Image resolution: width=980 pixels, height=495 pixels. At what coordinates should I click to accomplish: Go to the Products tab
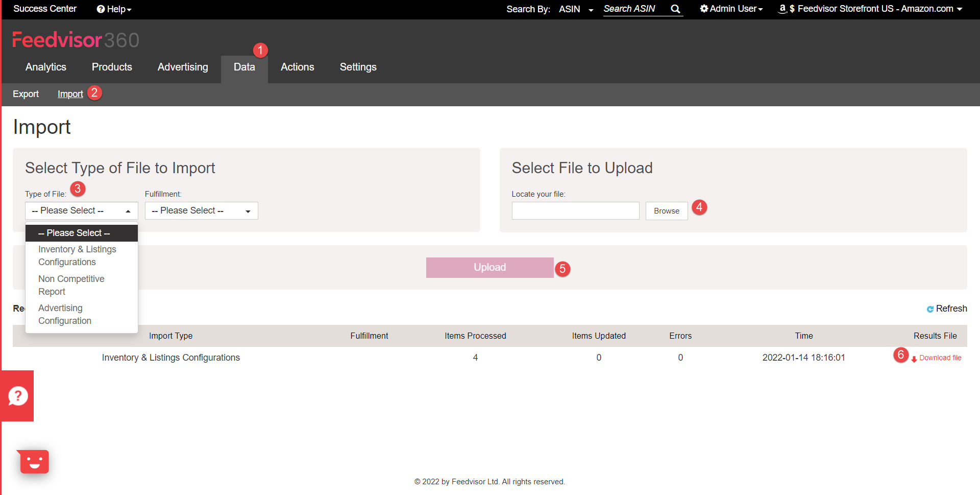pos(112,67)
